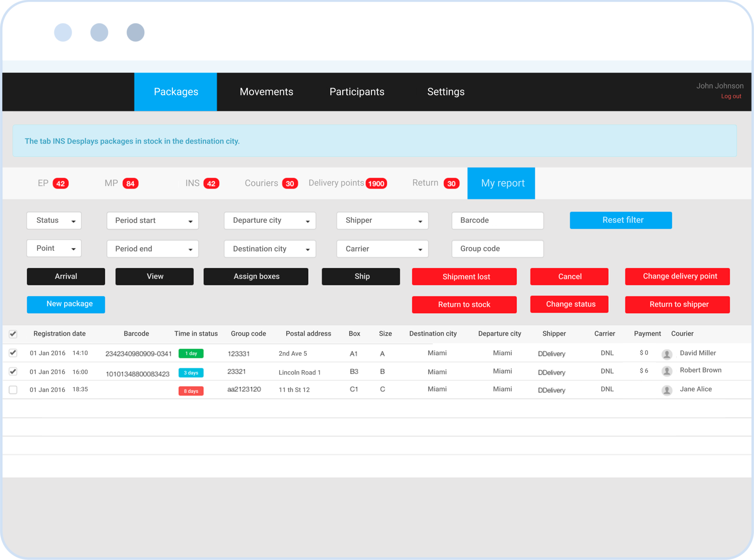The image size is (754, 560).
Task: Click the green 1 day status badge
Action: coord(191,353)
